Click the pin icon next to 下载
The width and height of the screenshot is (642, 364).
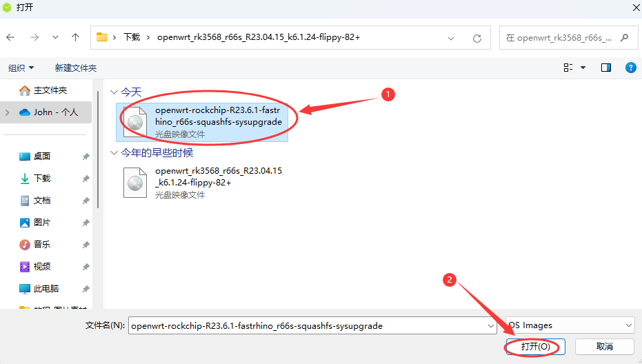[86, 179]
